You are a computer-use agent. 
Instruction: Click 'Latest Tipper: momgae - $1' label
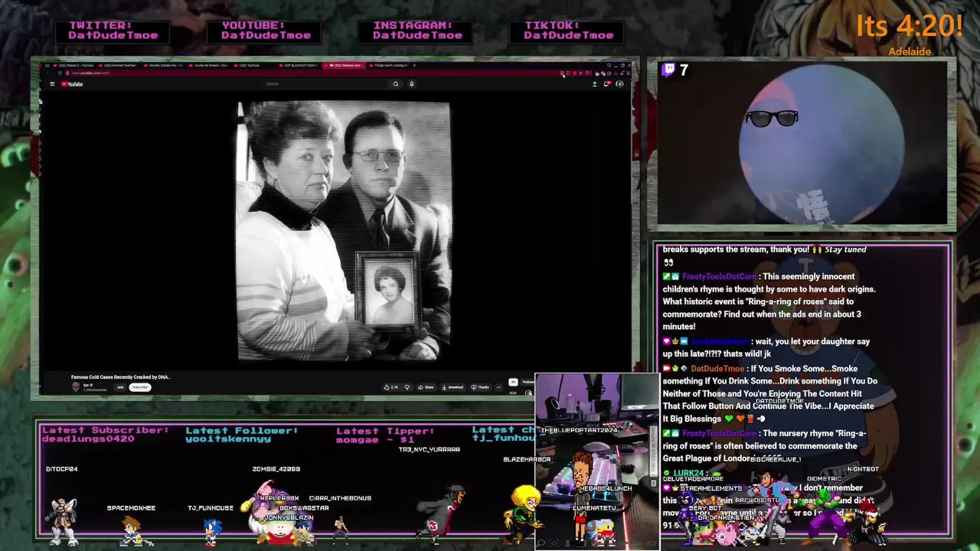tap(384, 435)
